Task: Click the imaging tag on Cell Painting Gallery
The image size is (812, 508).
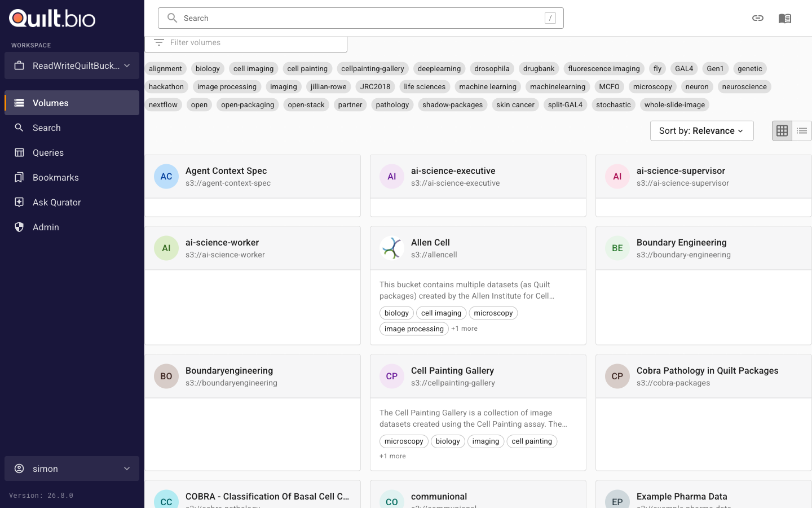Action: 486,441
